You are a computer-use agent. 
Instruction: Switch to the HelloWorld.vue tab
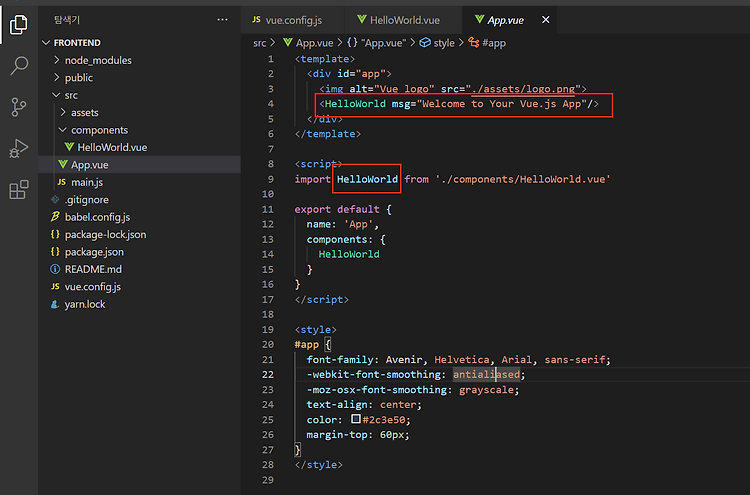398,20
